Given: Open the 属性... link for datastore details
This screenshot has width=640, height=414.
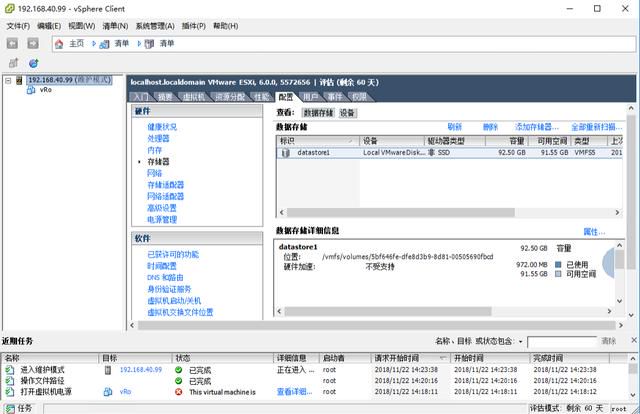Looking at the screenshot, I should [594, 232].
